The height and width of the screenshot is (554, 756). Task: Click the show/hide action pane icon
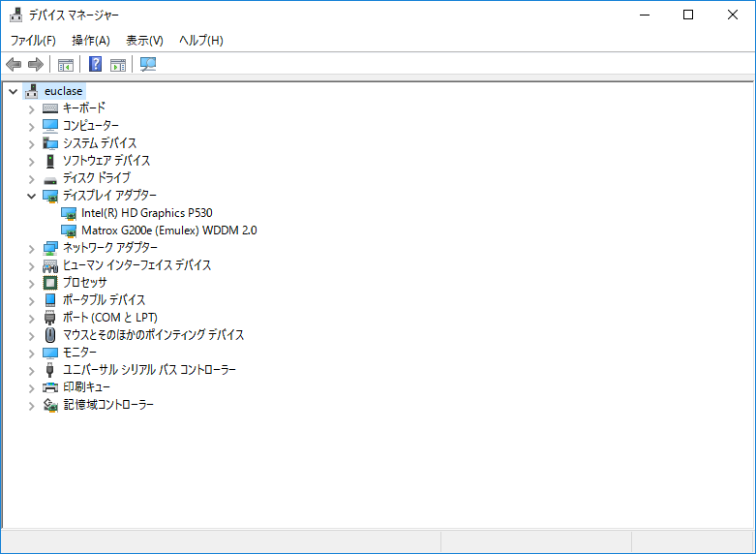118,65
